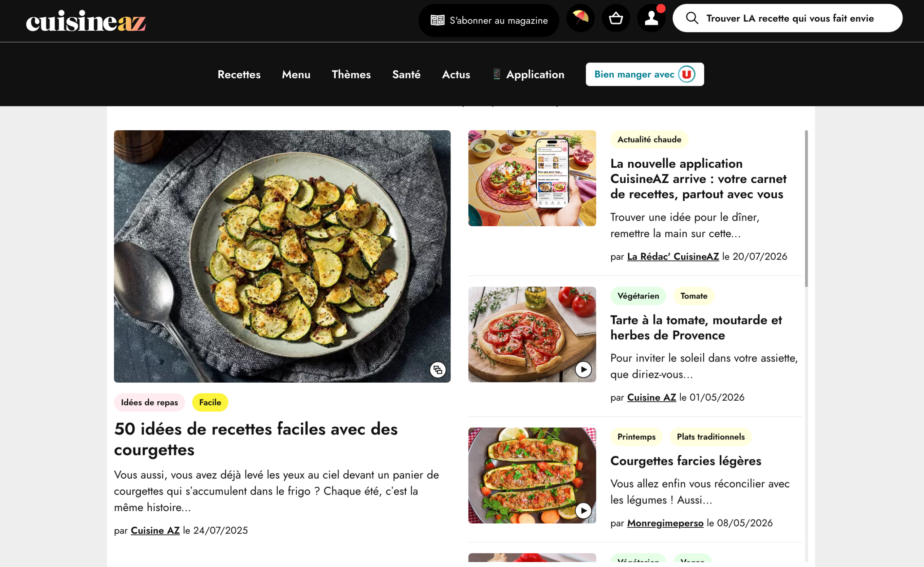Open the Santé menu
The height and width of the screenshot is (567, 924).
coord(406,74)
